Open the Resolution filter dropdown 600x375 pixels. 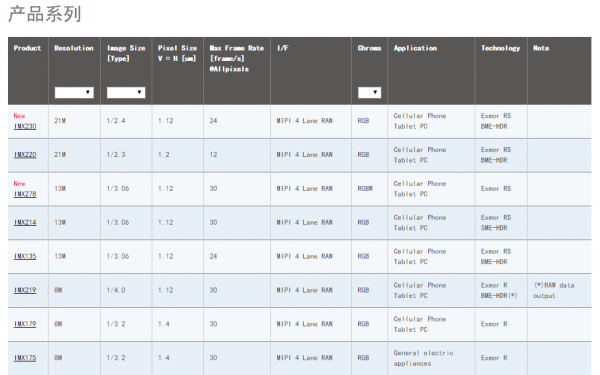[x=74, y=92]
